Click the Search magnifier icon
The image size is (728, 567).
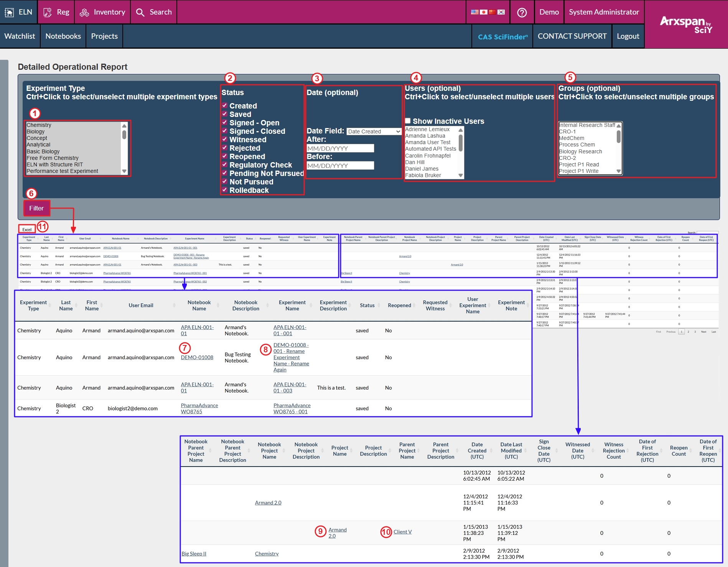click(x=140, y=12)
